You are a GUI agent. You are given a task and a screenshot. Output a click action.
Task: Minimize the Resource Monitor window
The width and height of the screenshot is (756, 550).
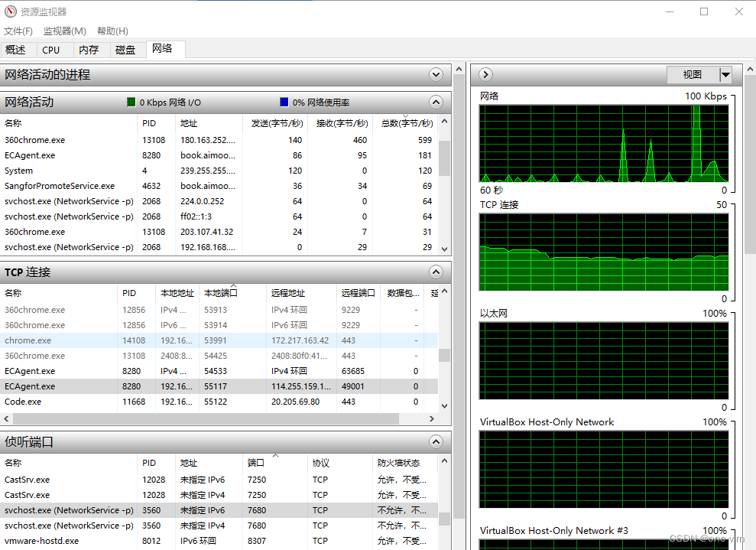[669, 11]
